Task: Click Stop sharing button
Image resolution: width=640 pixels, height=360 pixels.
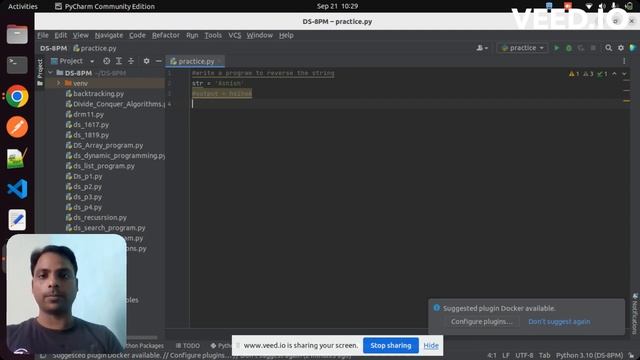Action: pyautogui.click(x=391, y=345)
